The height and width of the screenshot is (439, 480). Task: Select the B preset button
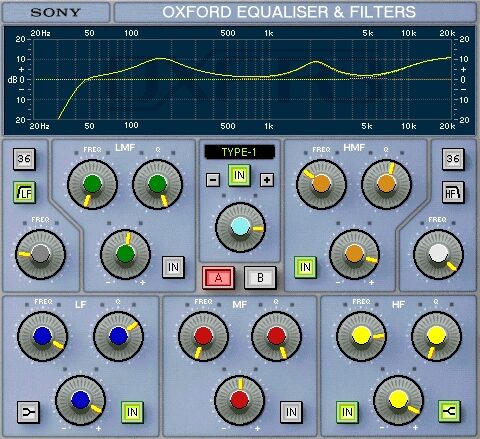[260, 277]
